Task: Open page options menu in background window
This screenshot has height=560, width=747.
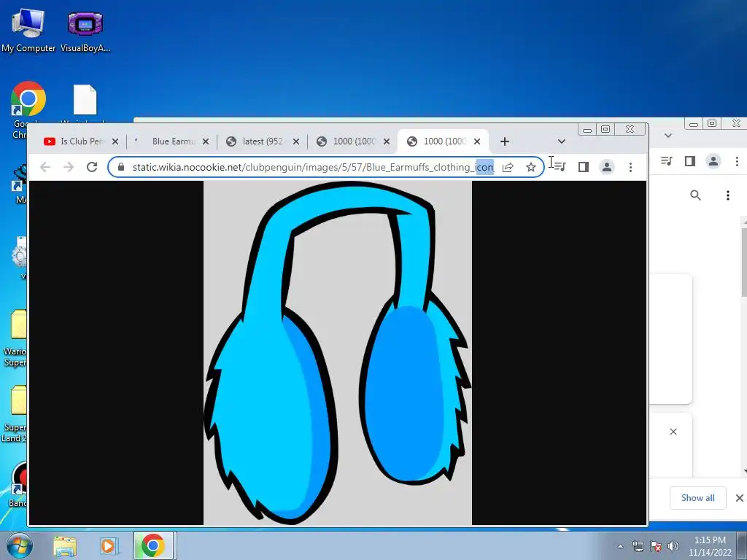Action: [x=727, y=195]
